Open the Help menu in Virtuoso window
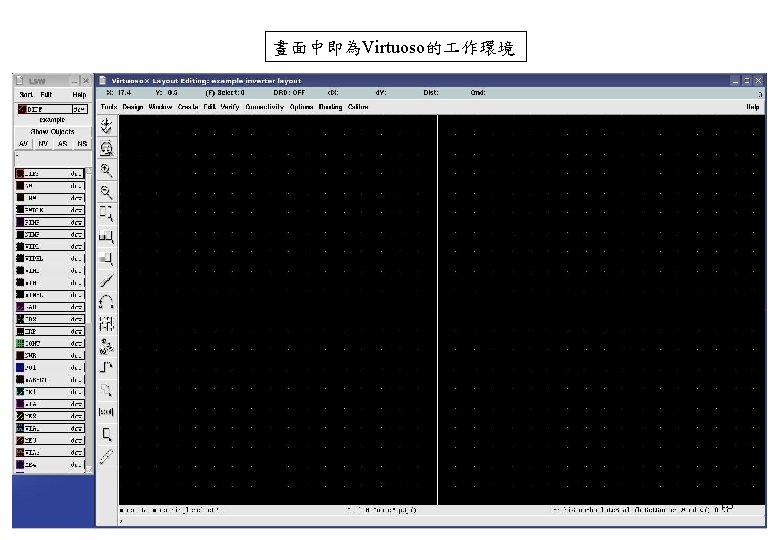This screenshot has height=540, width=780. 753,107
